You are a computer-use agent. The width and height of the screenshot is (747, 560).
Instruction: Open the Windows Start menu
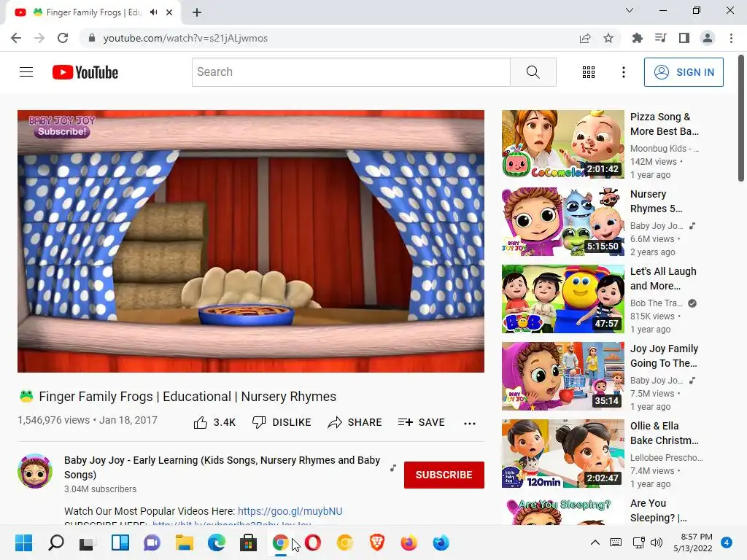24,542
